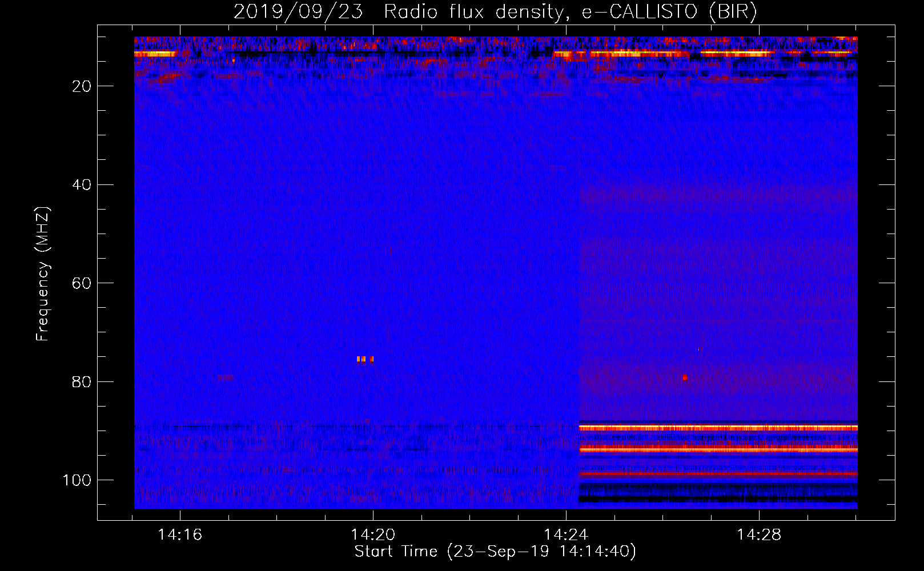The image size is (924, 571).
Task: Select the 14:24 time tick label
Action: [x=566, y=535]
